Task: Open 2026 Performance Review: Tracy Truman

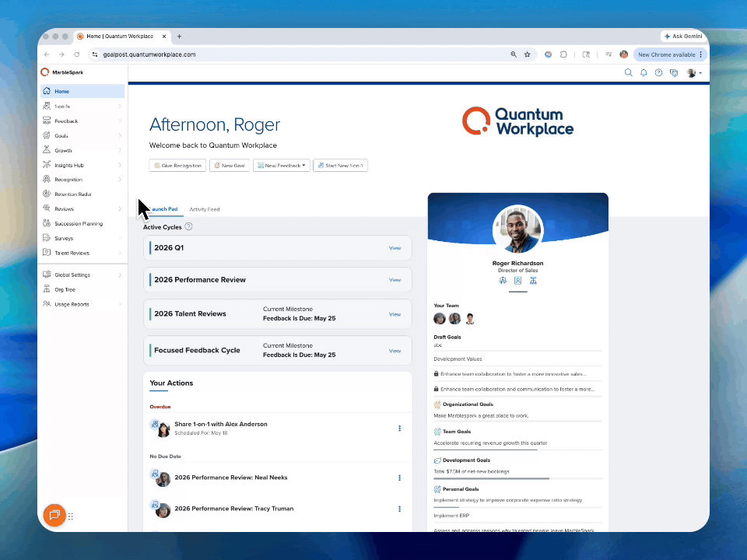Action: tap(234, 509)
